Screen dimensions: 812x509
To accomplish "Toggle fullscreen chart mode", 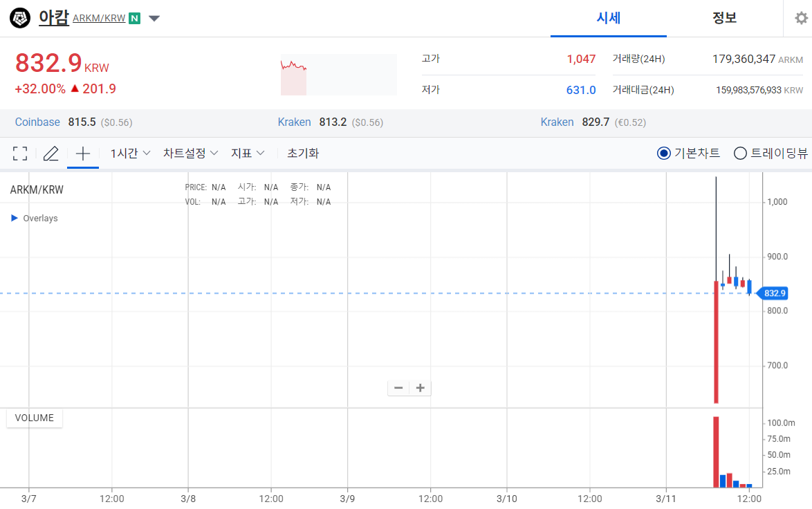I will (x=19, y=154).
